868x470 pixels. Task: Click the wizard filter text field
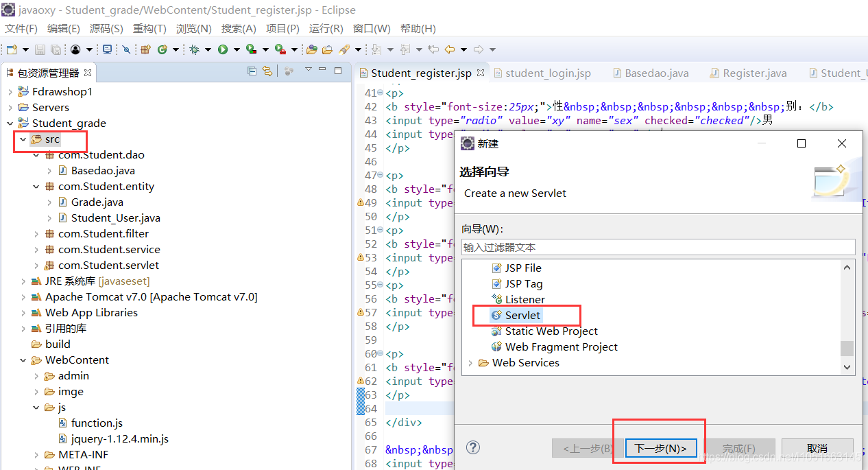[658, 247]
